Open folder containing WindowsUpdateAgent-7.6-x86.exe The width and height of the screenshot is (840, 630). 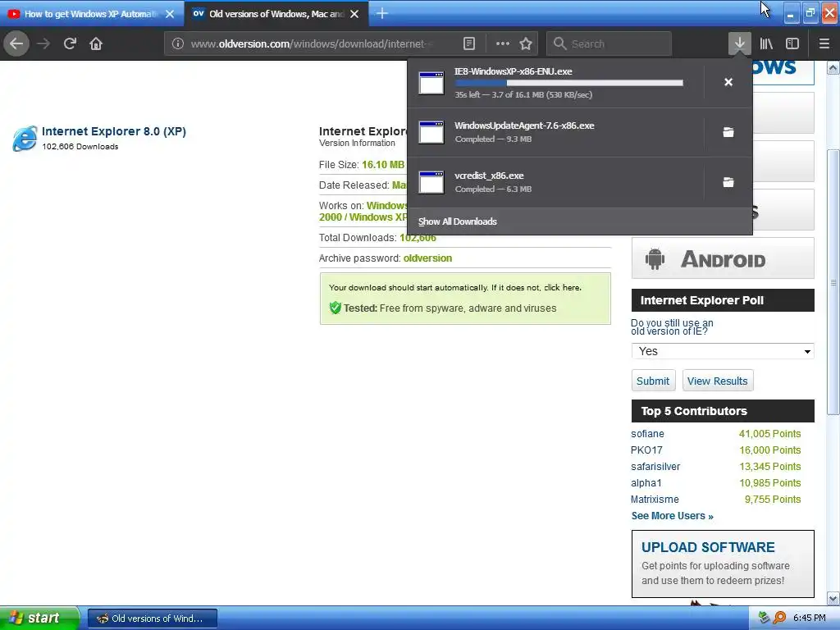728,132
